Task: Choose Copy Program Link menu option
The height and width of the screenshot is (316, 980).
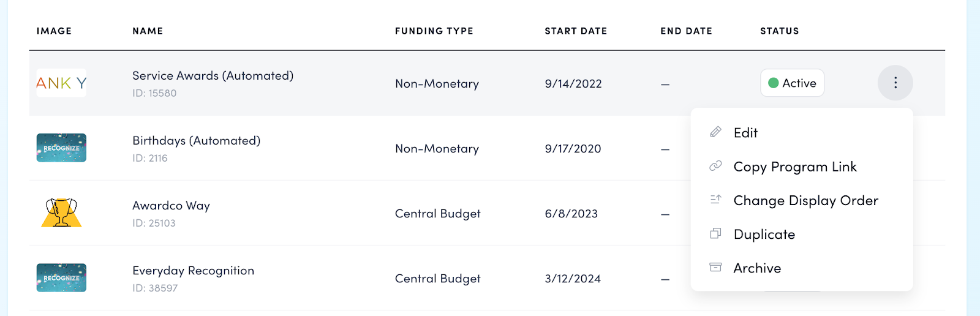Action: coord(794,167)
